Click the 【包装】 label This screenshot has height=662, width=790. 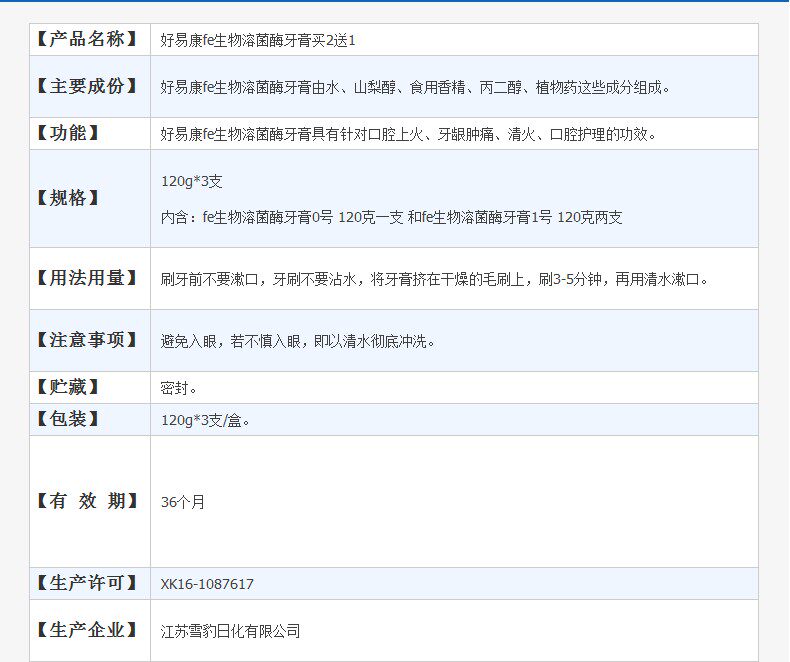[x=68, y=419]
